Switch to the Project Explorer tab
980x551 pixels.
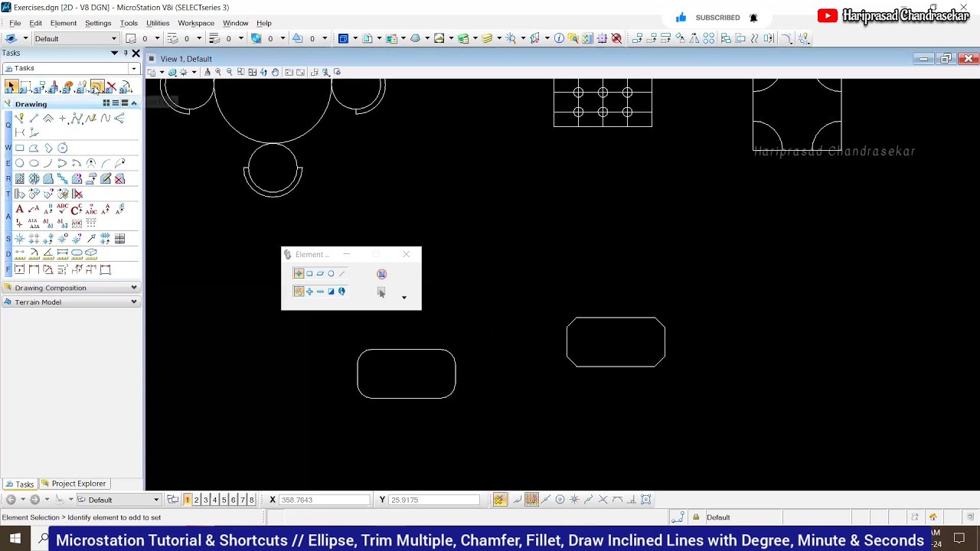73,484
